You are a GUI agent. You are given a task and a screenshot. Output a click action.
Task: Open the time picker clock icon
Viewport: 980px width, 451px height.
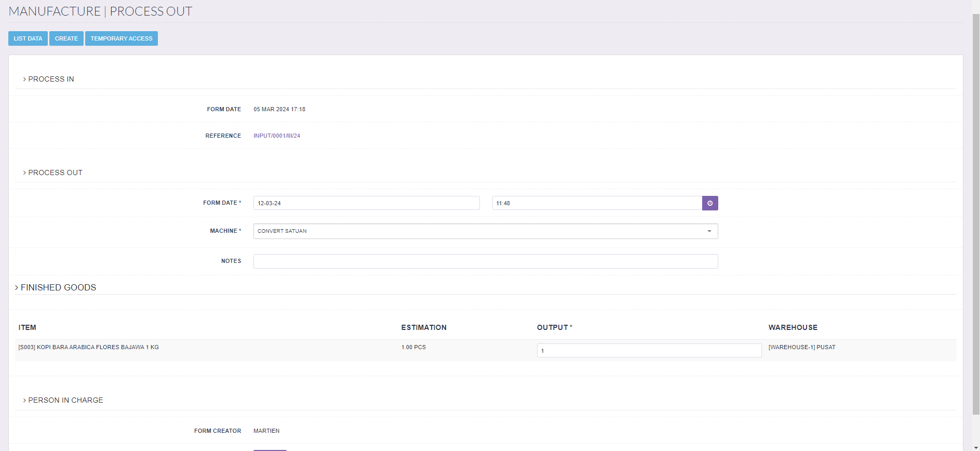click(x=709, y=203)
